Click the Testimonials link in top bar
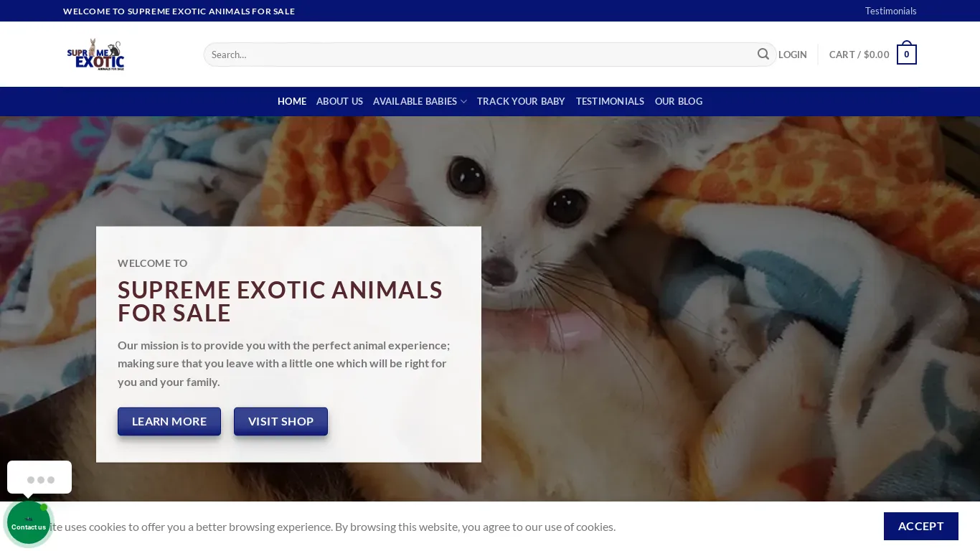Viewport: 980px width, 551px height. click(890, 11)
